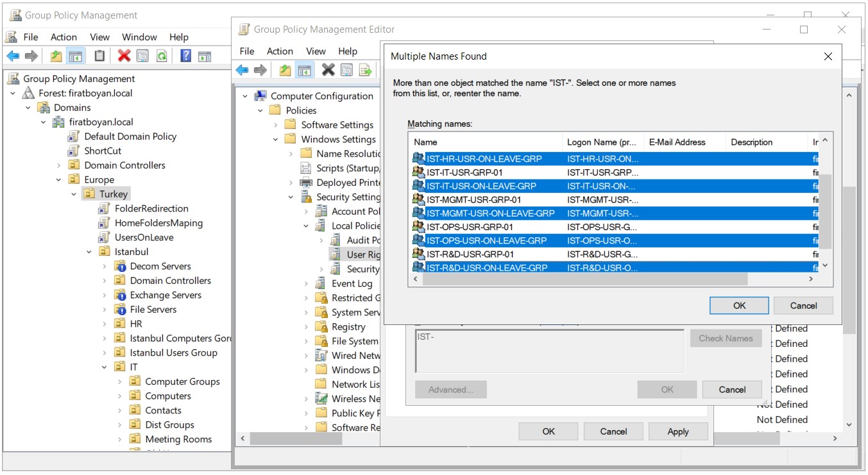868x475 pixels.
Task: Select FolderRedirection GPO under Turkey
Action: point(151,208)
